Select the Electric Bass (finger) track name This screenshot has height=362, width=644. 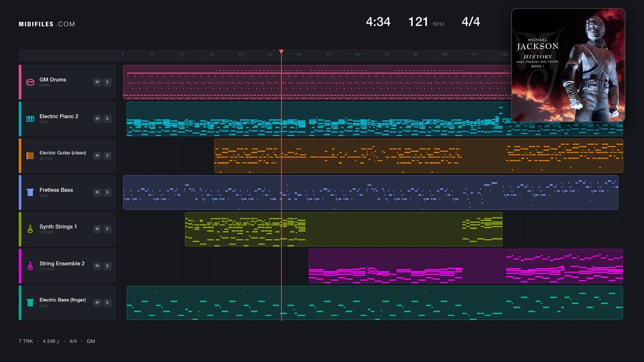coord(63,300)
